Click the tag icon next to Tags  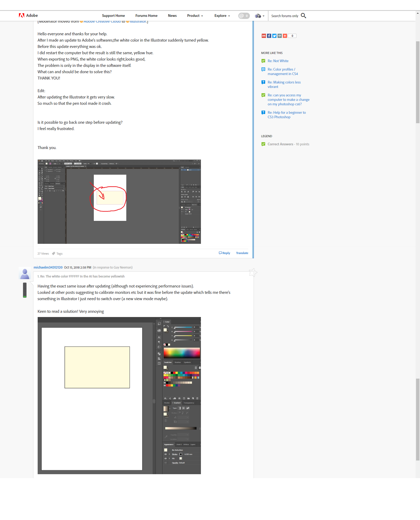pyautogui.click(x=53, y=254)
